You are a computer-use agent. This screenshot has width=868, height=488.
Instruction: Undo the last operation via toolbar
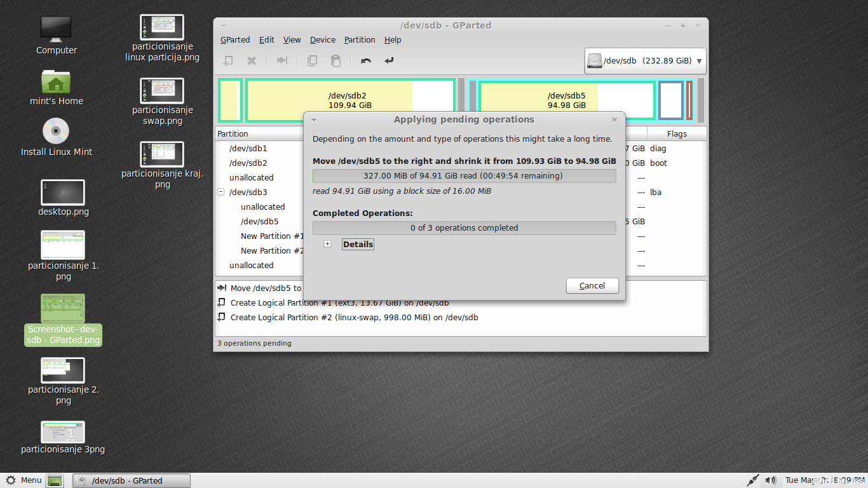[366, 61]
